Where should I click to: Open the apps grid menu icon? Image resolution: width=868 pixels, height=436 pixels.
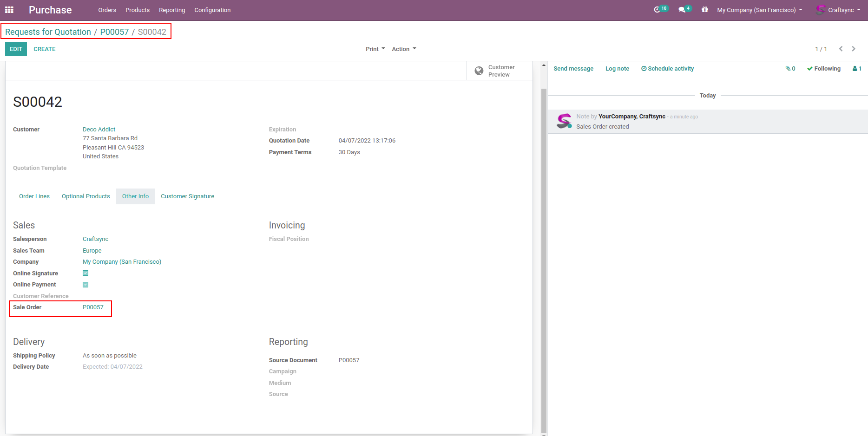pyautogui.click(x=9, y=10)
